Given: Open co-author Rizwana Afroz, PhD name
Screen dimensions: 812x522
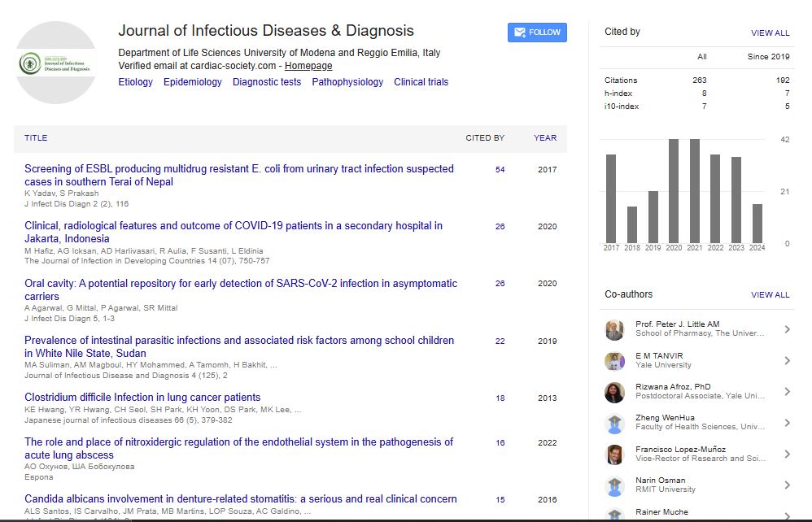Looking at the screenshot, I should (x=673, y=386).
